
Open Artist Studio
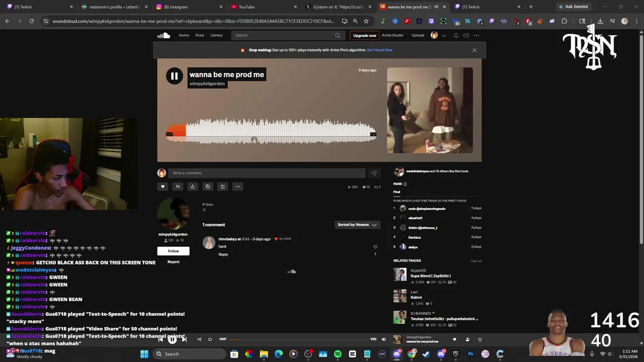392,35
